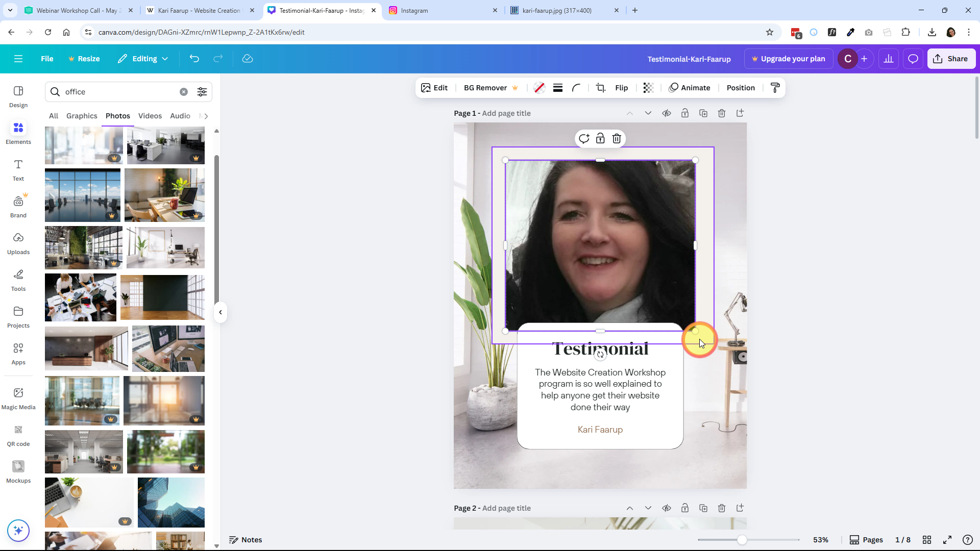
Task: Open the analytics chart icon
Action: [889, 59]
